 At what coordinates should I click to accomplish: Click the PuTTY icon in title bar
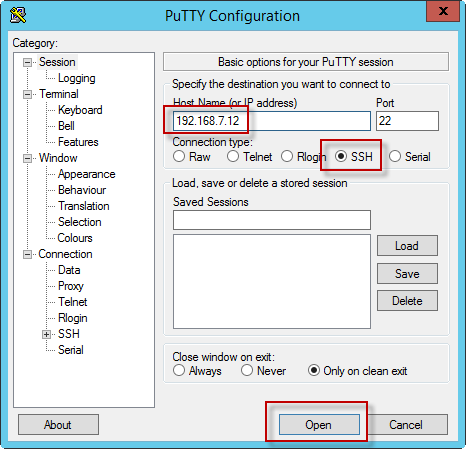(x=18, y=15)
